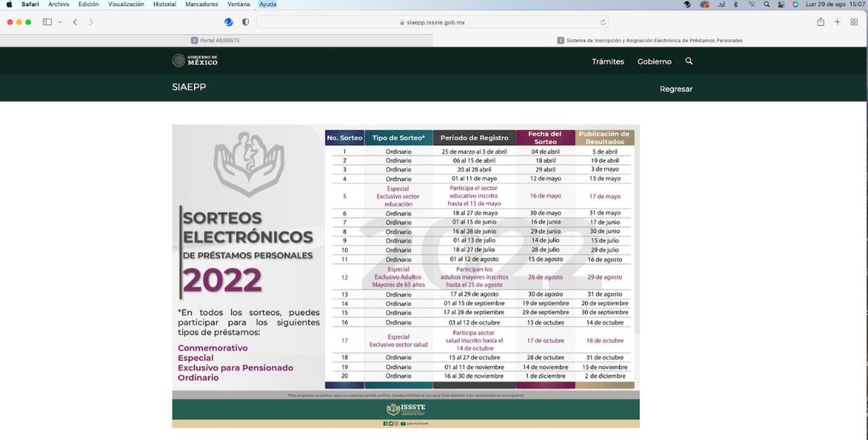This screenshot has width=868, height=440.
Task: Open the Wi-Fi status menu
Action: pyautogui.click(x=751, y=4)
